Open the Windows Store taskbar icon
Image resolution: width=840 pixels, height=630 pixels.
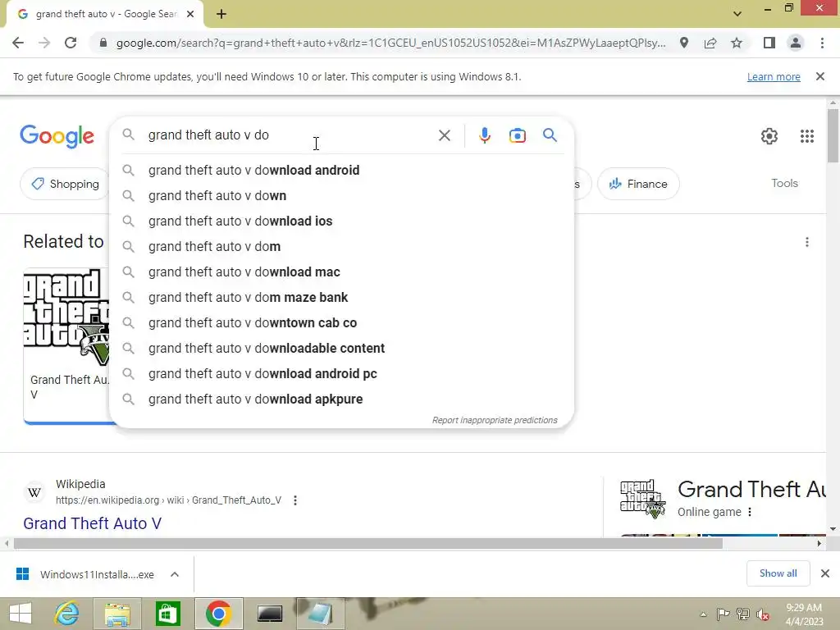click(x=167, y=614)
